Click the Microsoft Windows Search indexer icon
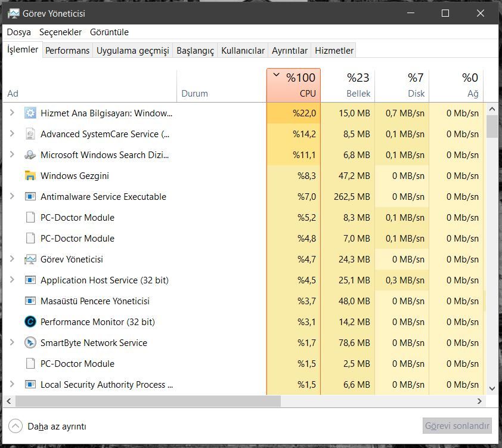502x448 pixels. [x=30, y=155]
